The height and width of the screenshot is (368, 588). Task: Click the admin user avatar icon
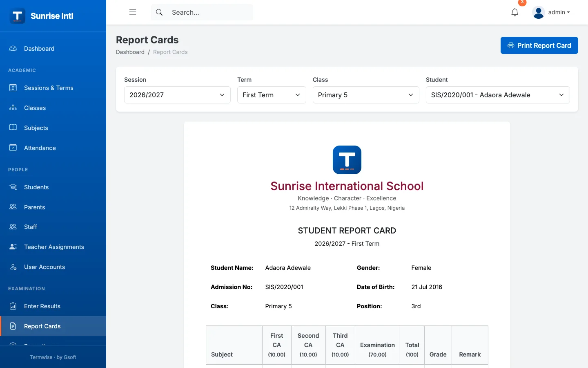(x=539, y=13)
